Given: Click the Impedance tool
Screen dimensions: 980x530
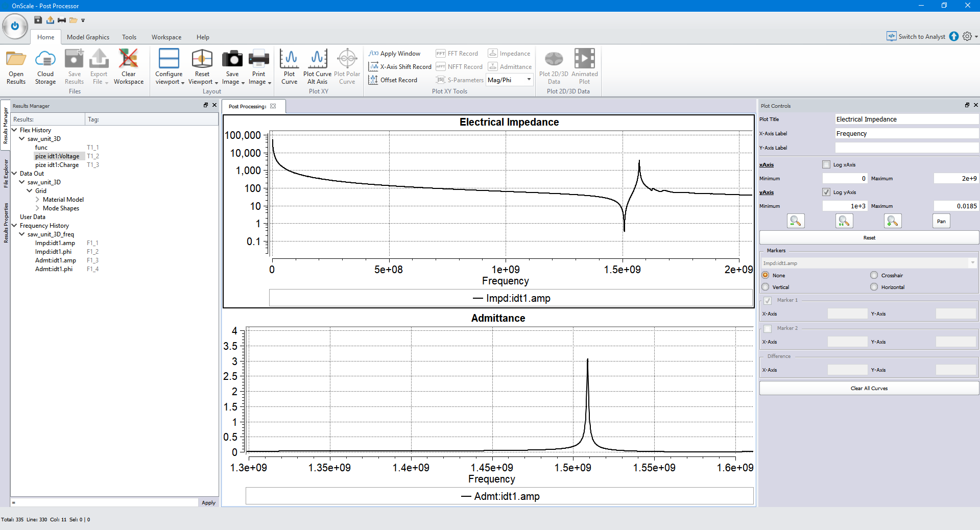Looking at the screenshot, I should 509,53.
